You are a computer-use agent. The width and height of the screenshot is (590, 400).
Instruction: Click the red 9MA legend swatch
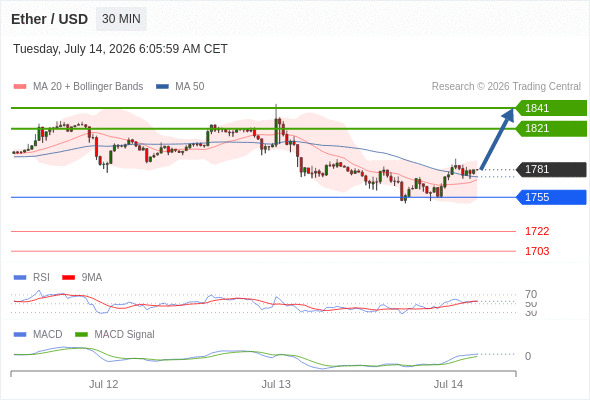[x=68, y=278]
